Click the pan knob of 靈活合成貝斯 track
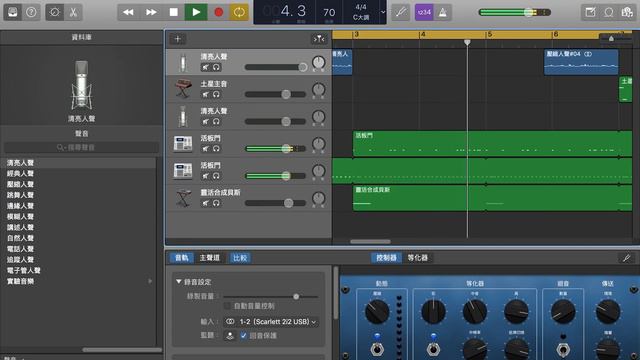 point(318,198)
